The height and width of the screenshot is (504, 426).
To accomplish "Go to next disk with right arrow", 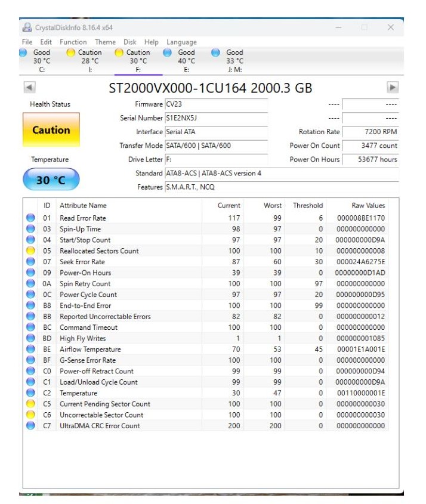I will [x=392, y=87].
